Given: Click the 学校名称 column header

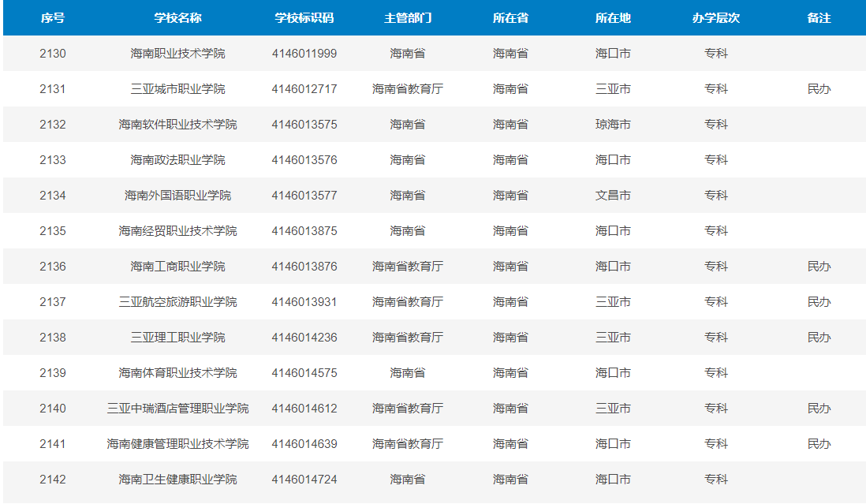Looking at the screenshot, I should pyautogui.click(x=177, y=17).
